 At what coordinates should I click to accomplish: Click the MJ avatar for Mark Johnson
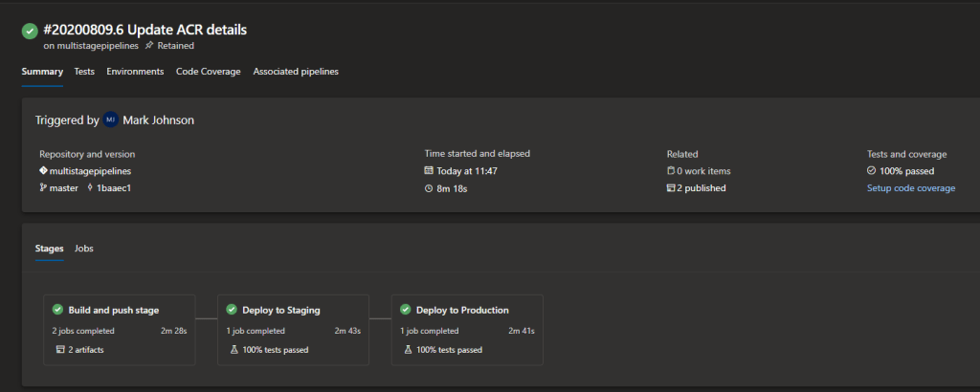(111, 120)
